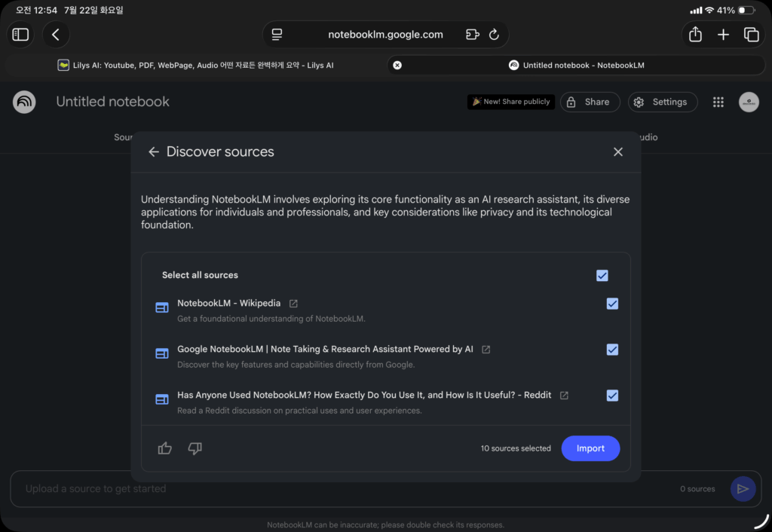Switch to the Lilys AI tab
The height and width of the screenshot is (532, 772).
coord(195,65)
